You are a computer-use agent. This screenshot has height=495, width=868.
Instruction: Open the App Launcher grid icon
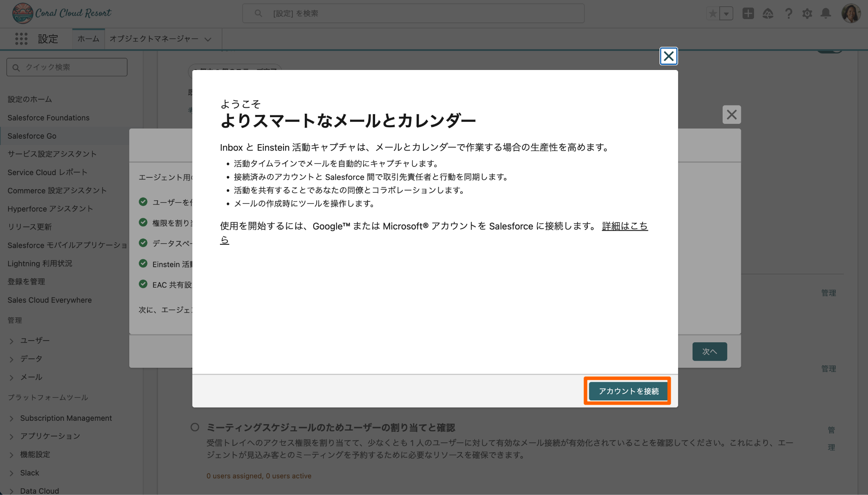coord(21,39)
